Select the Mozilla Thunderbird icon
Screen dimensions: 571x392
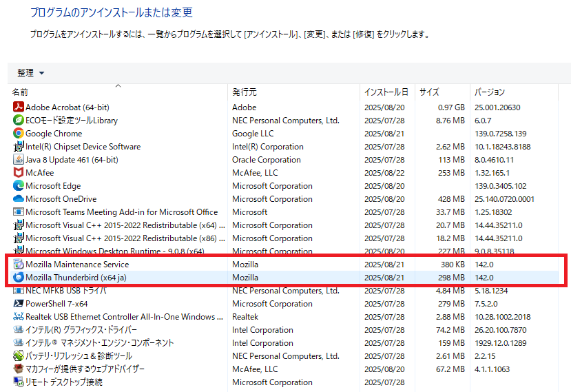[19, 278]
